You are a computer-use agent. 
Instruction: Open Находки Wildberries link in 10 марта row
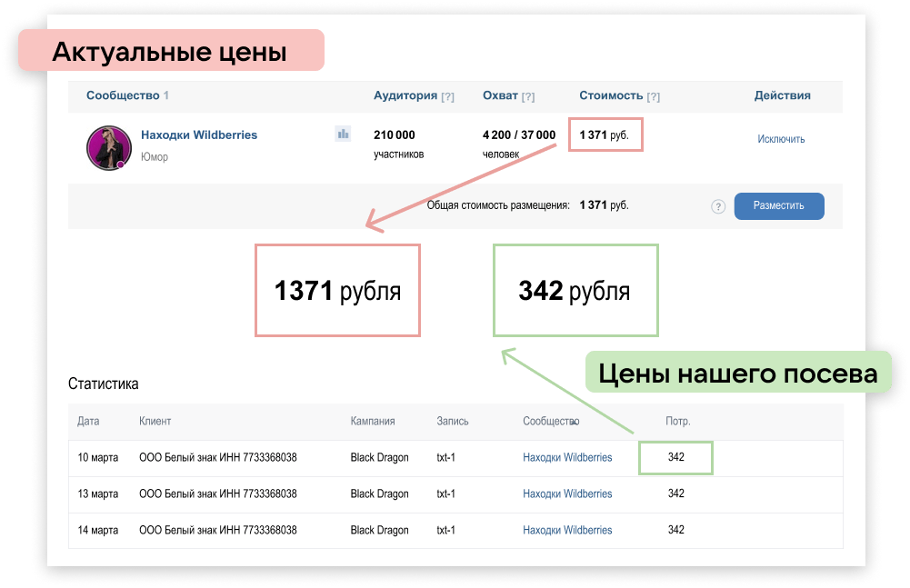point(567,457)
